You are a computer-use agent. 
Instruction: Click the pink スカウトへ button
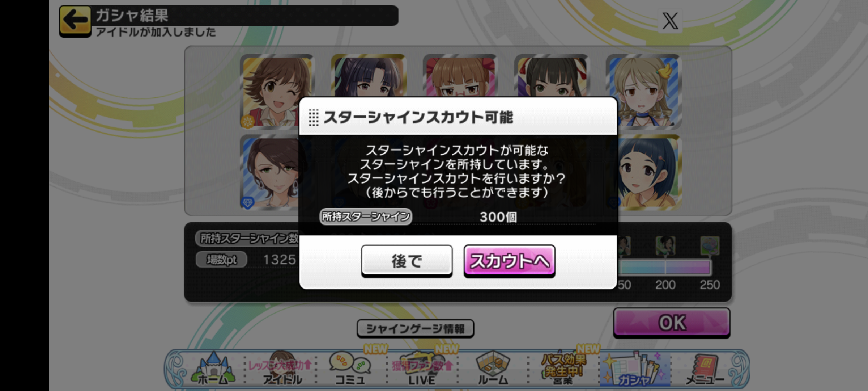pyautogui.click(x=509, y=261)
